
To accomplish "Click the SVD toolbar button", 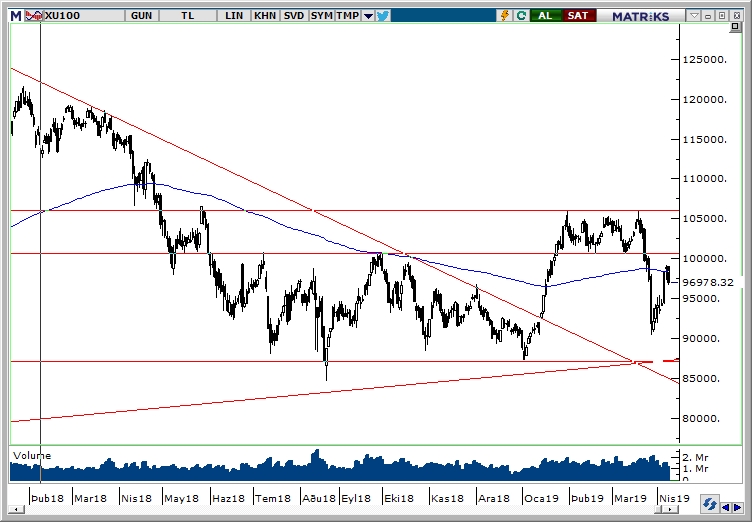I will point(294,15).
